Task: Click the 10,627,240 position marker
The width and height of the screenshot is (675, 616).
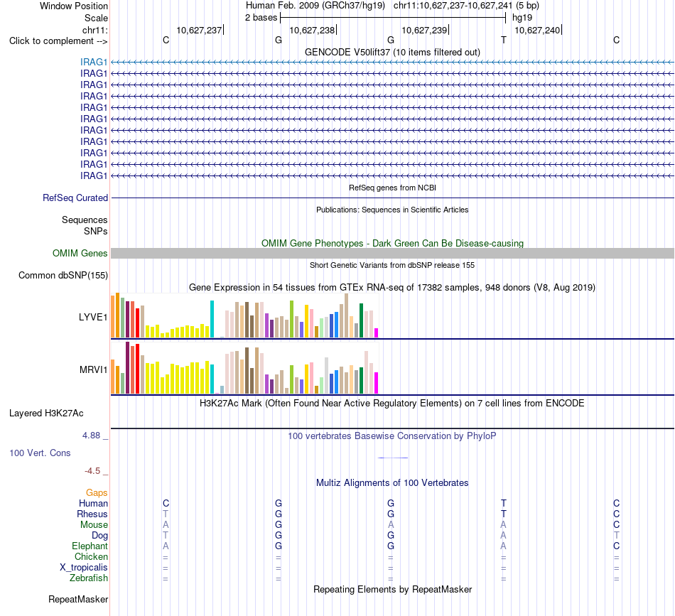Action: (x=538, y=30)
